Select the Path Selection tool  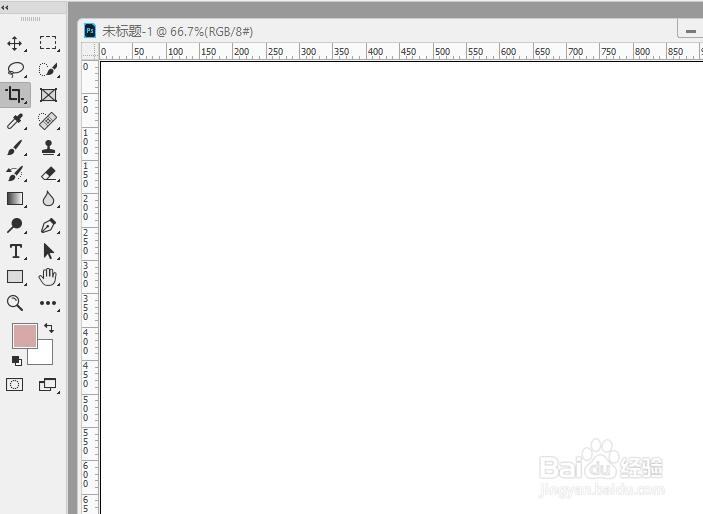pos(48,251)
